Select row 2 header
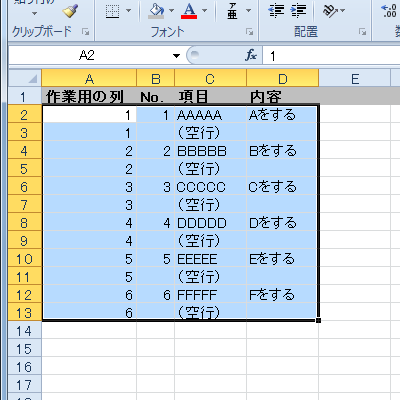This screenshot has height=400, width=400. [25, 115]
